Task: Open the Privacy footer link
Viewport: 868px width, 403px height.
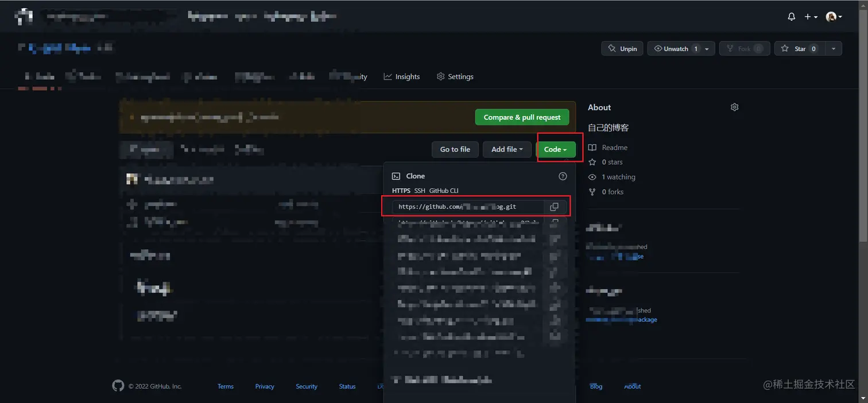Action: (x=265, y=386)
